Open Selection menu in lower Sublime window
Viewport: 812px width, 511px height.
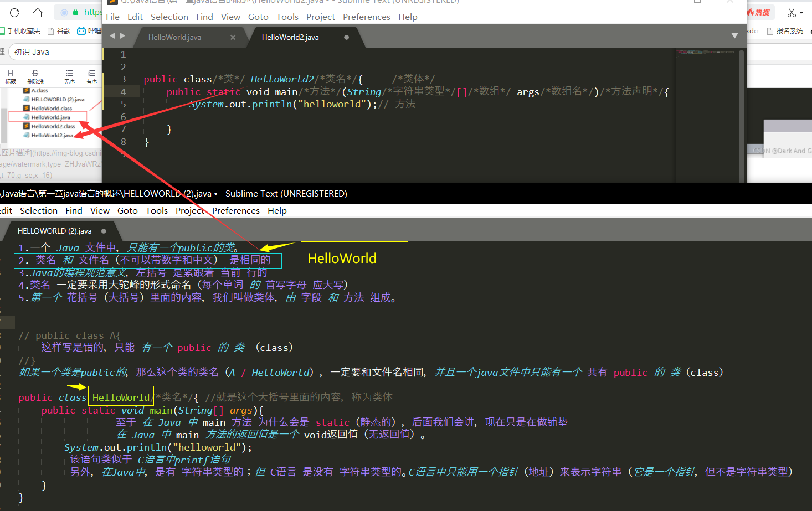pyautogui.click(x=39, y=211)
